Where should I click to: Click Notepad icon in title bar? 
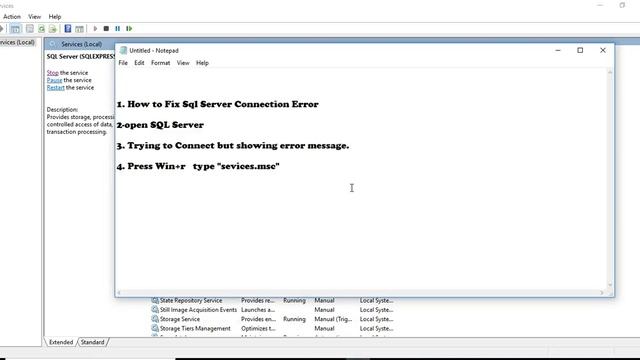123,50
